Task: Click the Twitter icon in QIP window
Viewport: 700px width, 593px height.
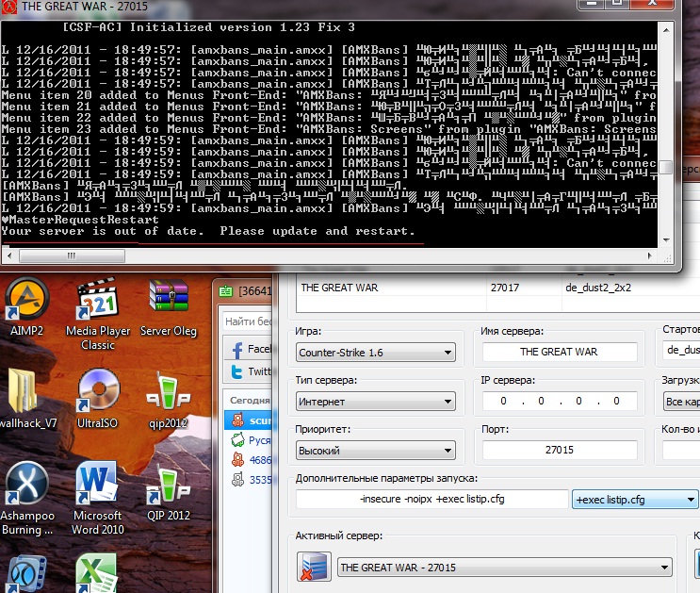Action: [x=237, y=371]
